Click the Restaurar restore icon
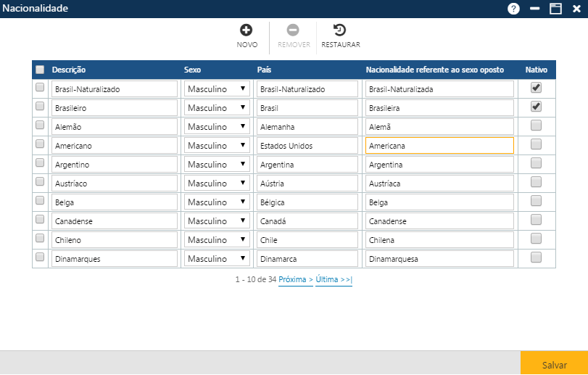The image size is (588, 375). point(340,30)
